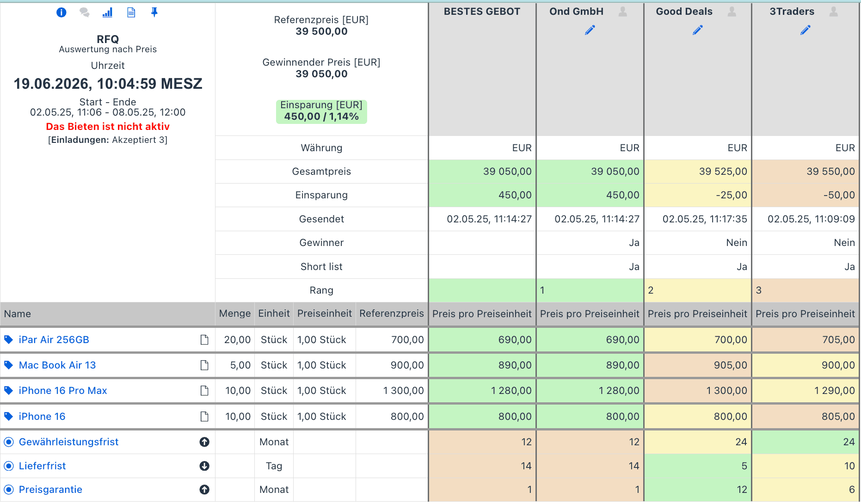861x504 pixels.
Task: Click the BESTES GEBOT column header
Action: pos(482,12)
